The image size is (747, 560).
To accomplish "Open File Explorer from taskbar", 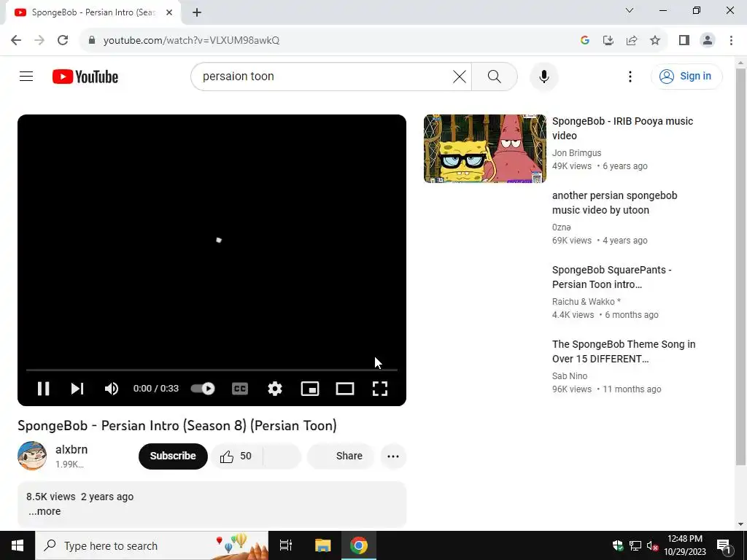I will tap(322, 545).
